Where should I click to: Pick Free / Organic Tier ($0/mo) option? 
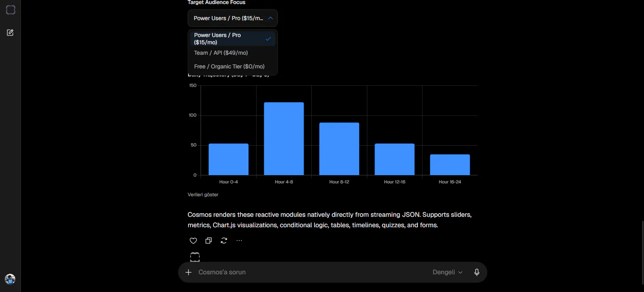tap(233, 66)
